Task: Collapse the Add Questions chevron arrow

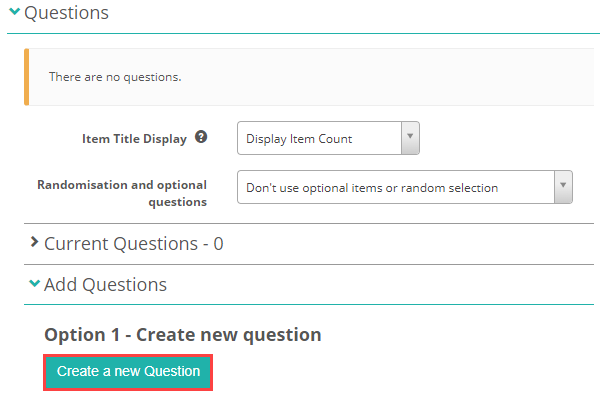Action: pos(34,284)
